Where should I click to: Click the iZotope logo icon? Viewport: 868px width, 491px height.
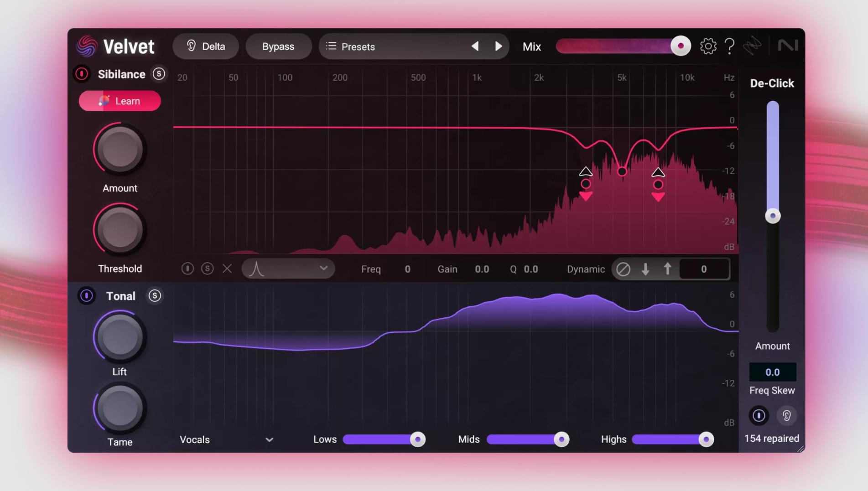click(x=752, y=46)
